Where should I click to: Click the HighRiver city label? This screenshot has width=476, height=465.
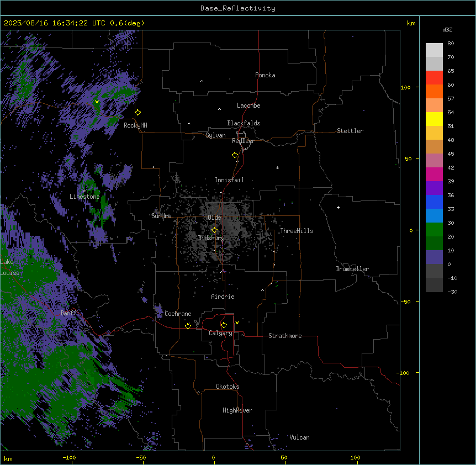pos(237,410)
